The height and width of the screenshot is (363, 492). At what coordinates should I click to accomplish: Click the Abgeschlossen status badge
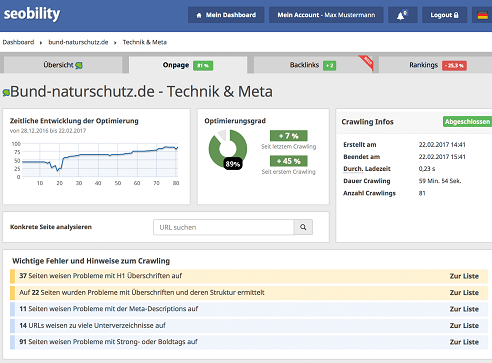point(467,122)
